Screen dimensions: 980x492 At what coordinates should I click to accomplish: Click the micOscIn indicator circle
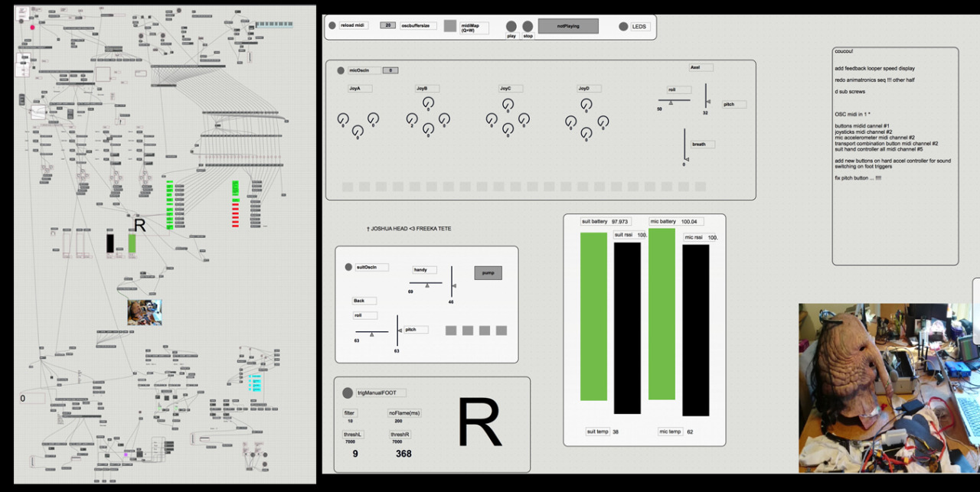(x=341, y=71)
